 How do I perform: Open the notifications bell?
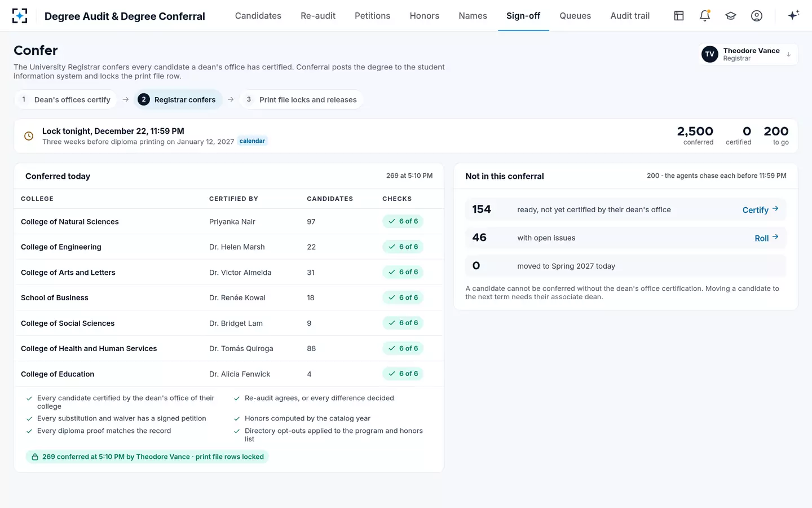point(705,16)
